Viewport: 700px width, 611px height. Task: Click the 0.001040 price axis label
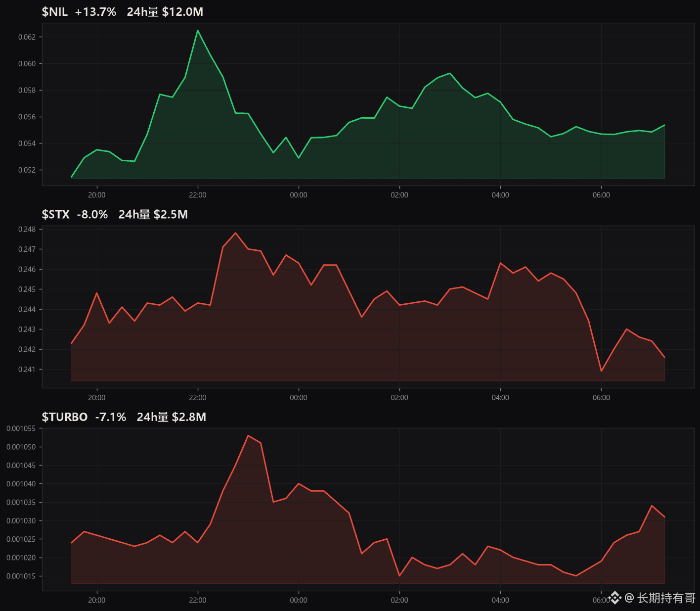[21, 484]
